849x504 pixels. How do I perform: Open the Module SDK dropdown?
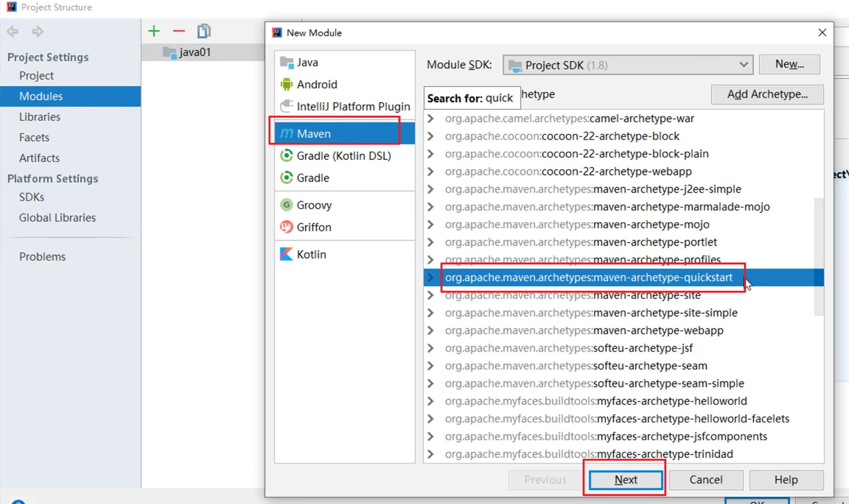[743, 65]
